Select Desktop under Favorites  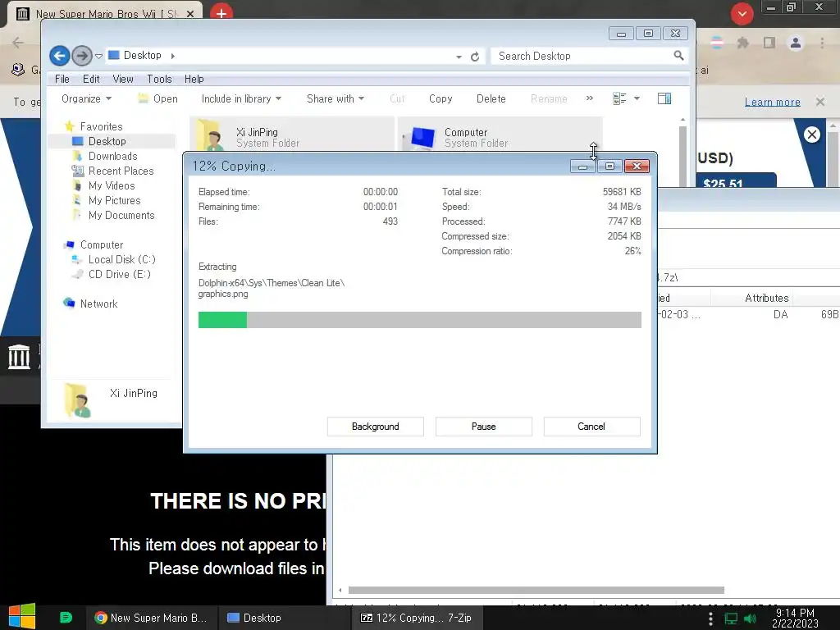tap(107, 141)
